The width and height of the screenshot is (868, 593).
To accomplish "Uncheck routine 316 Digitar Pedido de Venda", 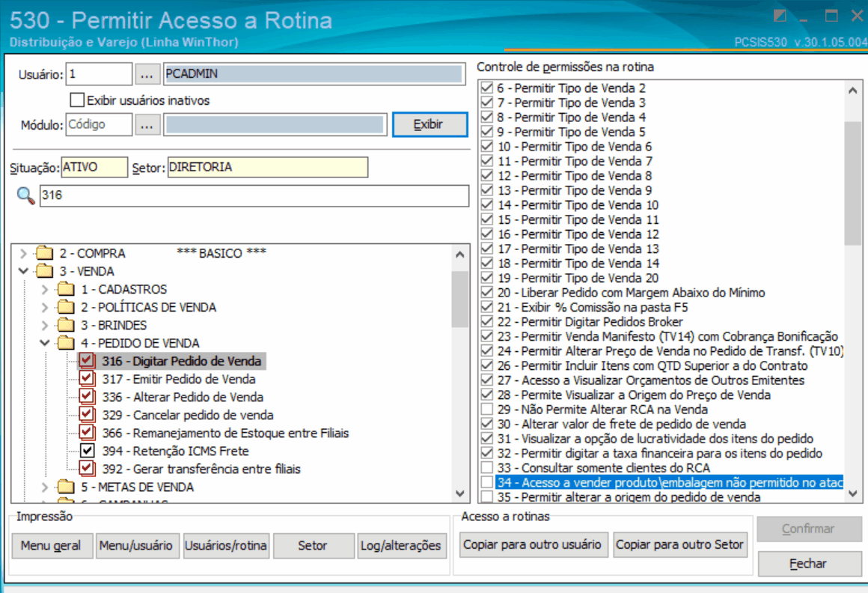I will [x=87, y=361].
